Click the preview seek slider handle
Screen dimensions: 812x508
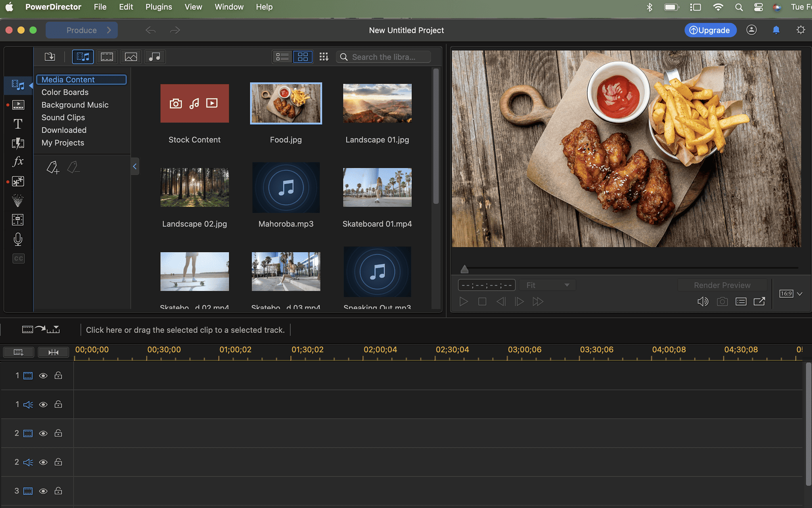(x=464, y=269)
